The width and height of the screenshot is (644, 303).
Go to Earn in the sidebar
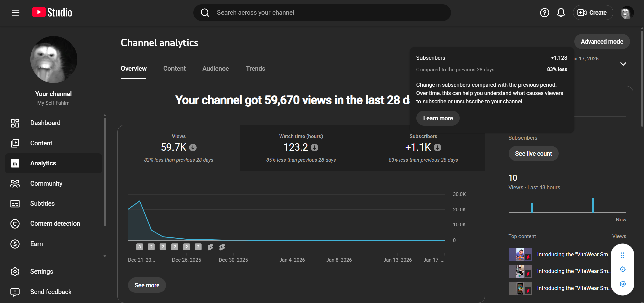[x=36, y=244]
